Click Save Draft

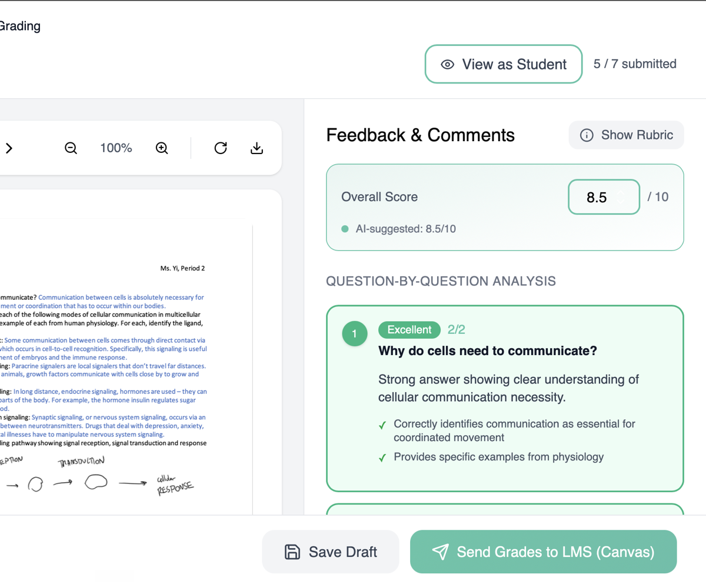tap(331, 552)
